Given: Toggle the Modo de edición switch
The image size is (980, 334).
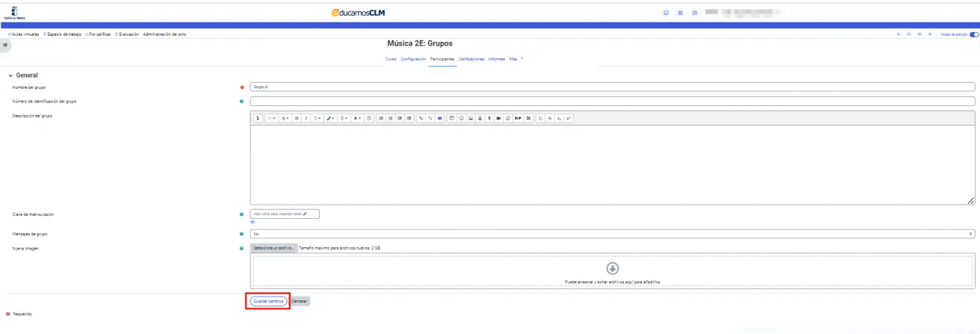Looking at the screenshot, I should pos(974,34).
